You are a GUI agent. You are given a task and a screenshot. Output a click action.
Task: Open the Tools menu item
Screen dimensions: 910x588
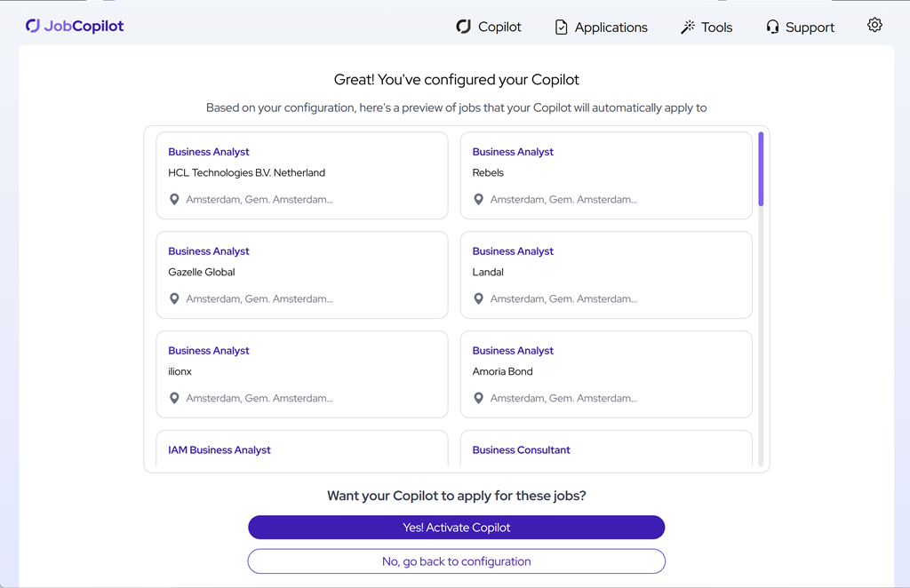point(706,28)
